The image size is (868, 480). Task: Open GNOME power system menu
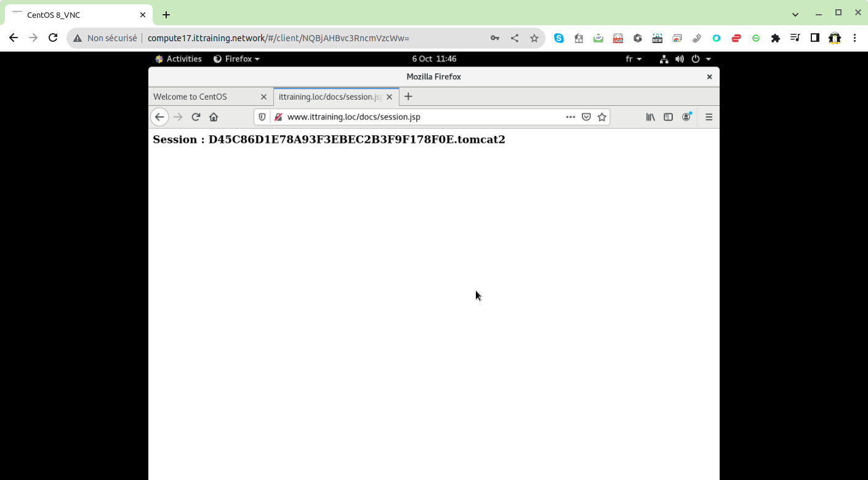[x=696, y=59]
